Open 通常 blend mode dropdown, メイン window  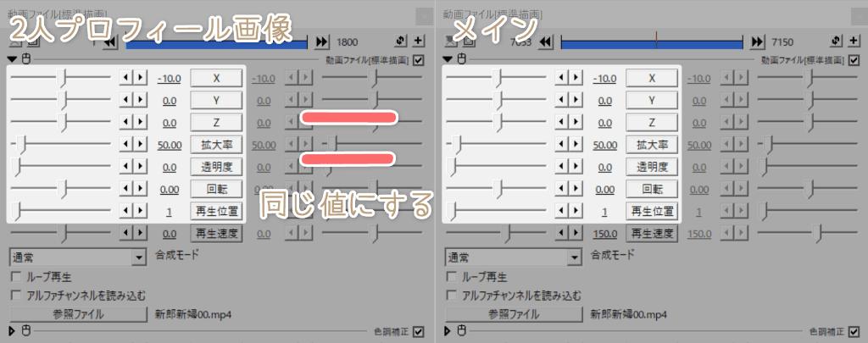click(x=574, y=257)
